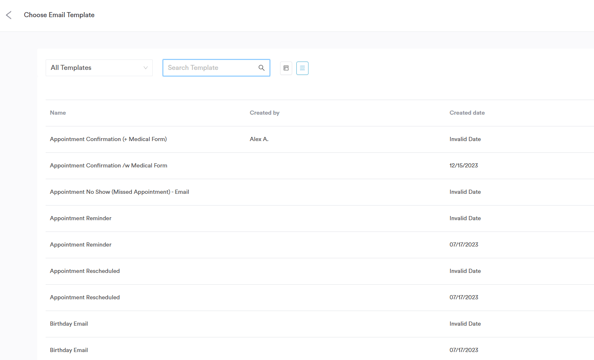Switch to list view icon
Image resolution: width=594 pixels, height=360 pixels.
click(302, 68)
